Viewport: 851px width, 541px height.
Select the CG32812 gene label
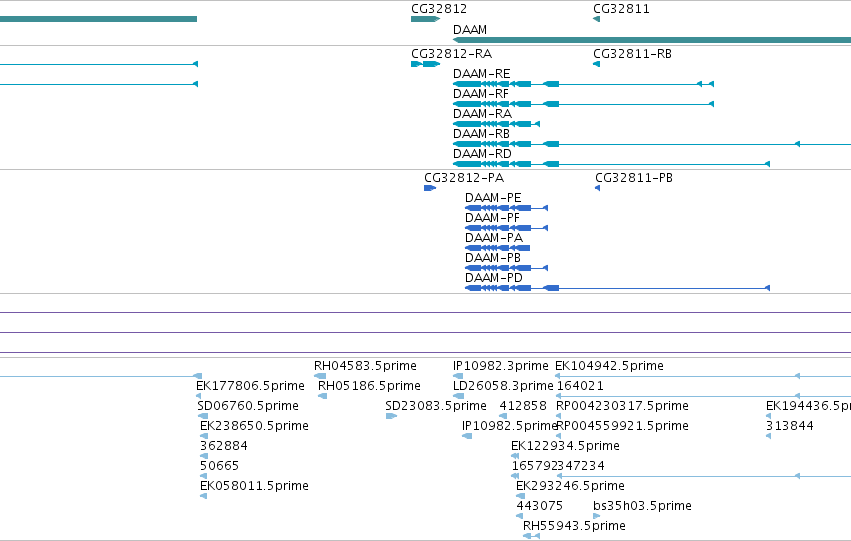(x=439, y=9)
